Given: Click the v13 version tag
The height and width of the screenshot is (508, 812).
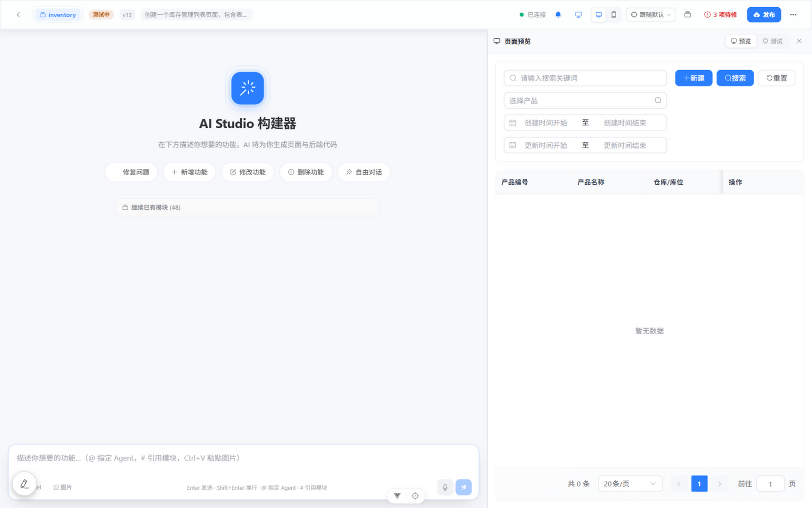Looking at the screenshot, I should (127, 15).
